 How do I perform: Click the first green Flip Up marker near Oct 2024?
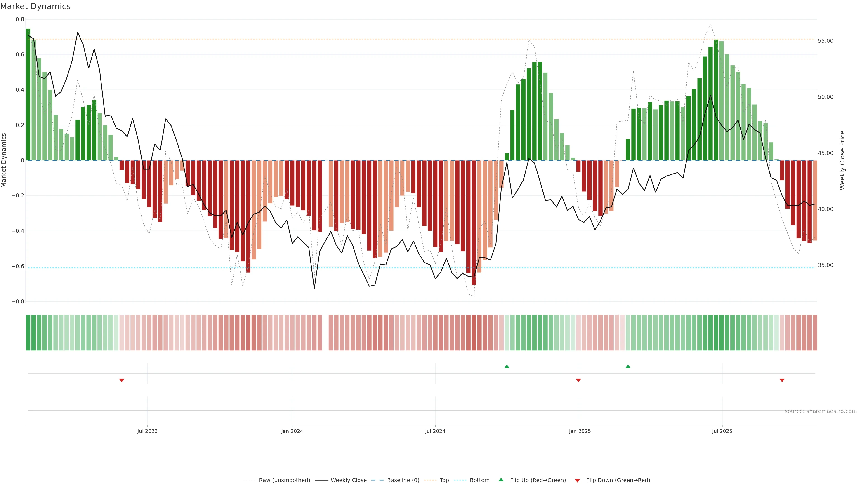click(507, 366)
